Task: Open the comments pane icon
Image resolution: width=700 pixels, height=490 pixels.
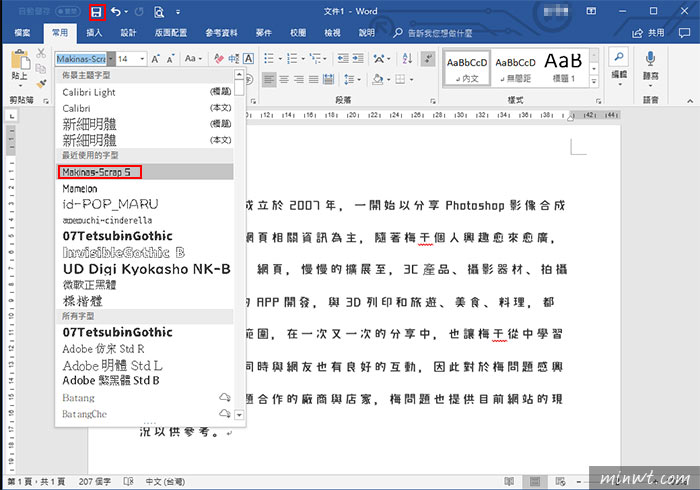Action: pyautogui.click(x=684, y=33)
